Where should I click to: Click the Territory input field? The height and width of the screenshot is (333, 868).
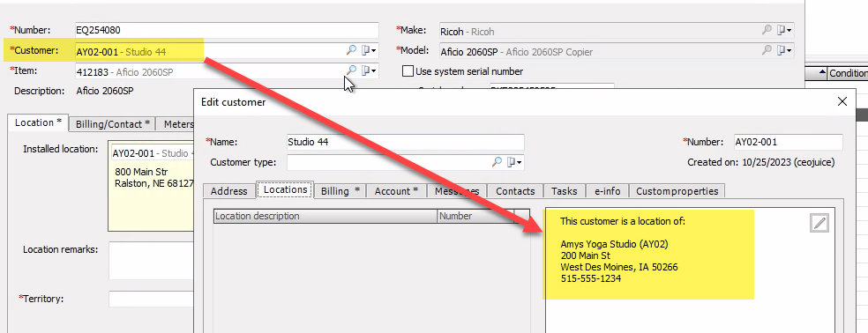coord(151,300)
